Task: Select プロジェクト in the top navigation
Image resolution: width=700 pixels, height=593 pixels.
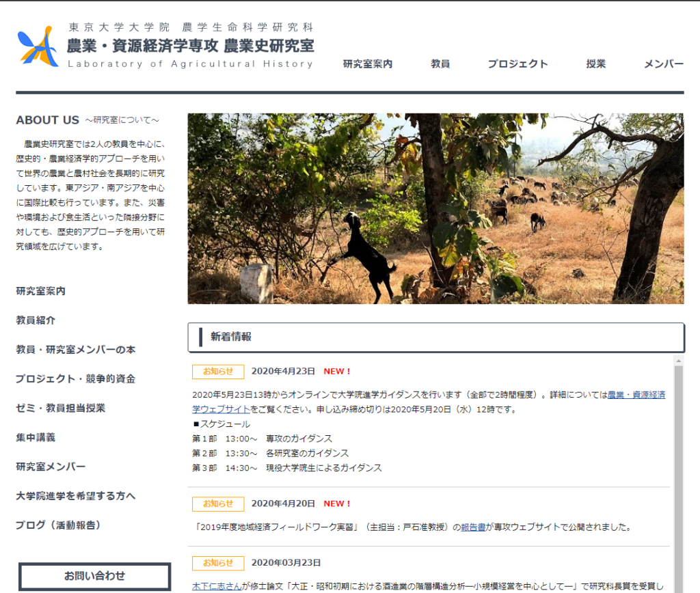Action: point(518,64)
